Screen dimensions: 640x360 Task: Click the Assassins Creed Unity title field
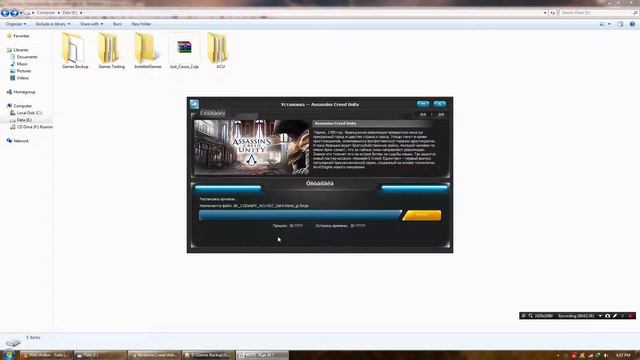pyautogui.click(x=373, y=123)
